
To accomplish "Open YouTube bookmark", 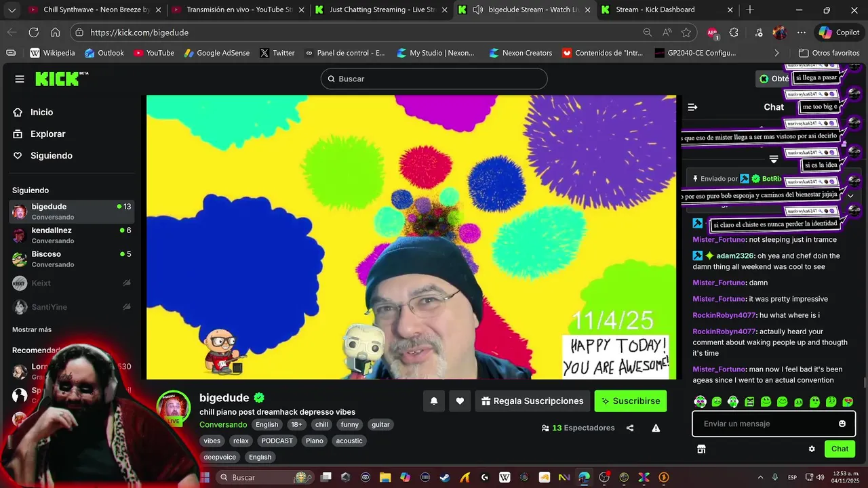I will point(153,53).
